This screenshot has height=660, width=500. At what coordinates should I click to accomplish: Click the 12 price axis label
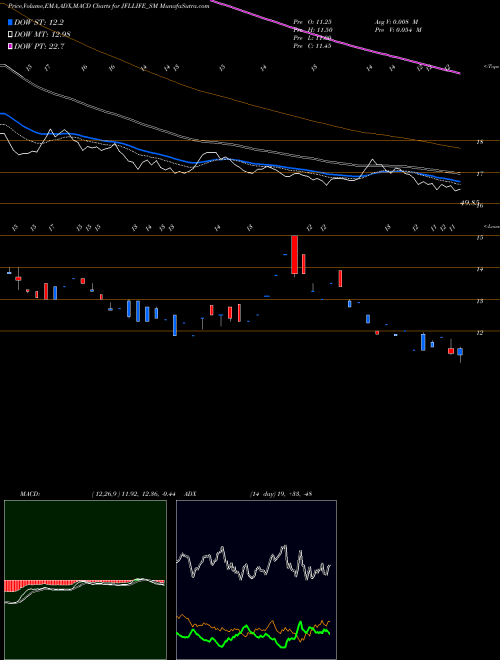(x=479, y=333)
